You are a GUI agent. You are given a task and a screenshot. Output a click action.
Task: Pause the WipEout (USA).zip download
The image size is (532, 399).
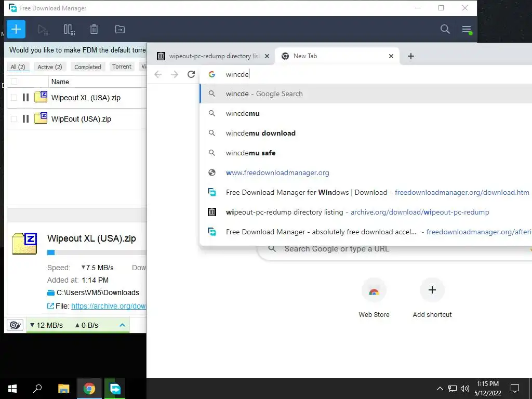[x=25, y=119]
